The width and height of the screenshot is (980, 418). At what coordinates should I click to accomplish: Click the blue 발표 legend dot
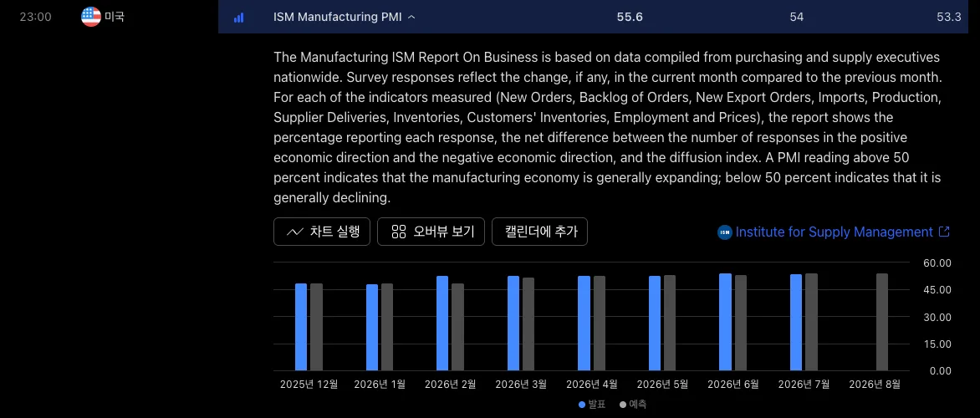(x=582, y=405)
